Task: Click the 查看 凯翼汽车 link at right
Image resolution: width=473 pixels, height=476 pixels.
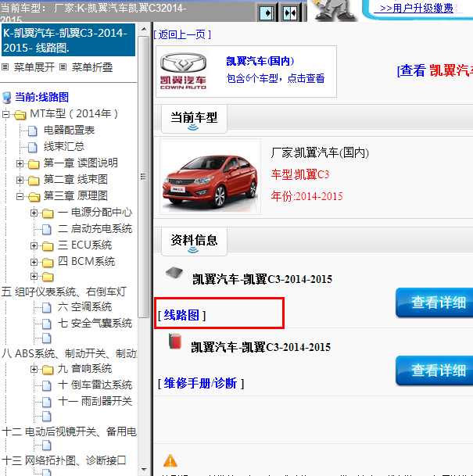Action: pyautogui.click(x=435, y=70)
